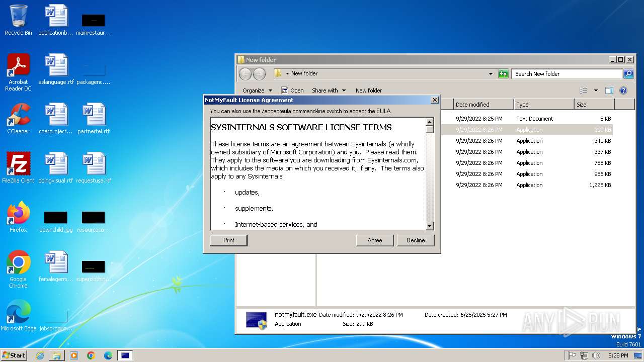The width and height of the screenshot is (644, 362).
Task: Sort by Type column header
Action: (x=544, y=105)
